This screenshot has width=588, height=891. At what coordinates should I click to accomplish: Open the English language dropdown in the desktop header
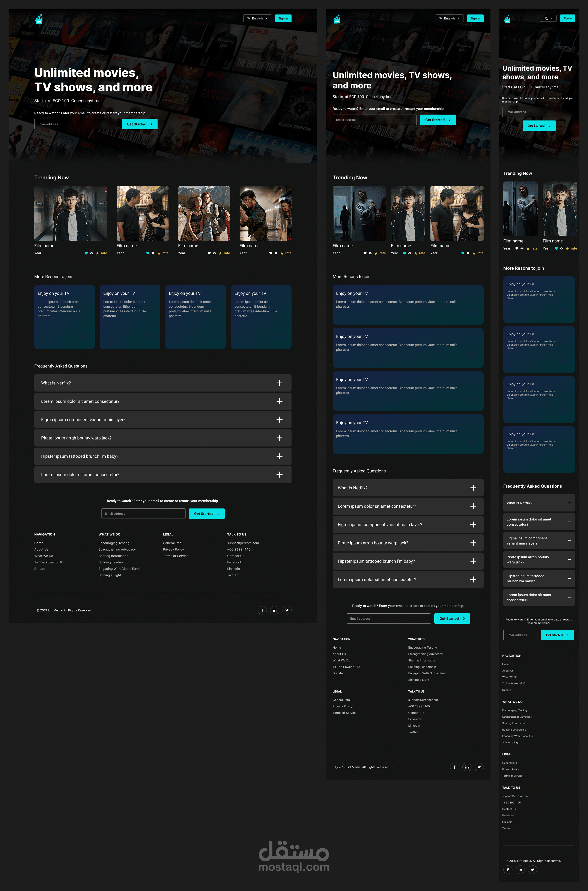[x=257, y=18]
